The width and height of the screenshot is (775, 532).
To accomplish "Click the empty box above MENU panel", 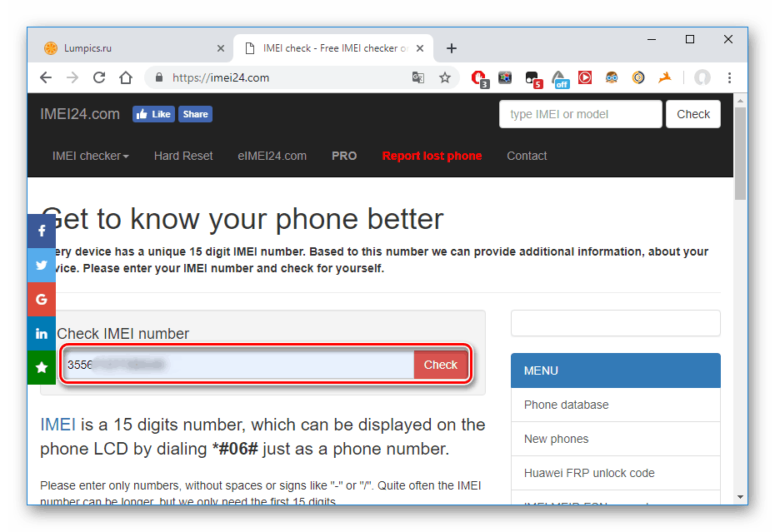I will (616, 323).
